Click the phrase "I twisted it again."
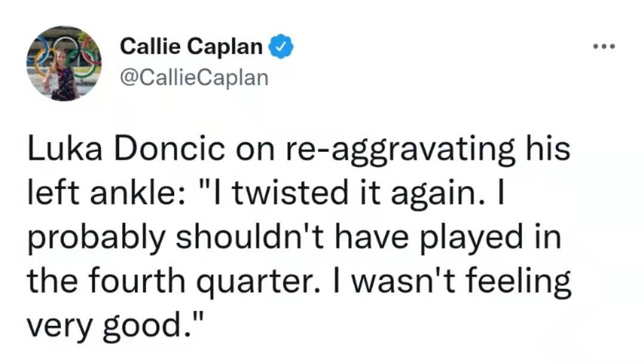Image resolution: width=644 pixels, height=364 pixels. pyautogui.click(x=352, y=193)
